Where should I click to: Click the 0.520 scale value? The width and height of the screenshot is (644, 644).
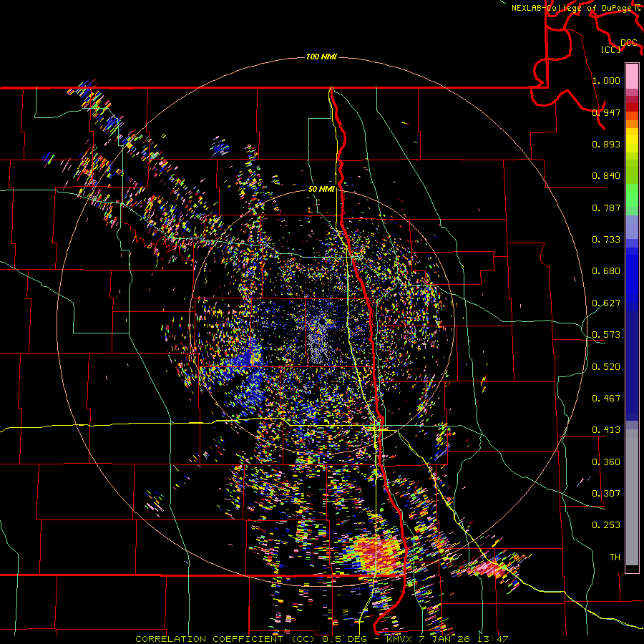(x=606, y=367)
